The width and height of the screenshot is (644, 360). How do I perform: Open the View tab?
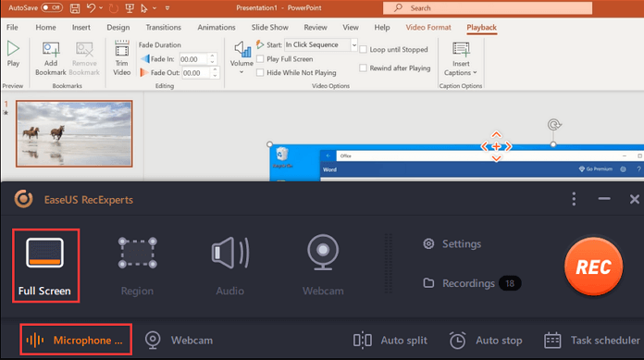(351, 27)
